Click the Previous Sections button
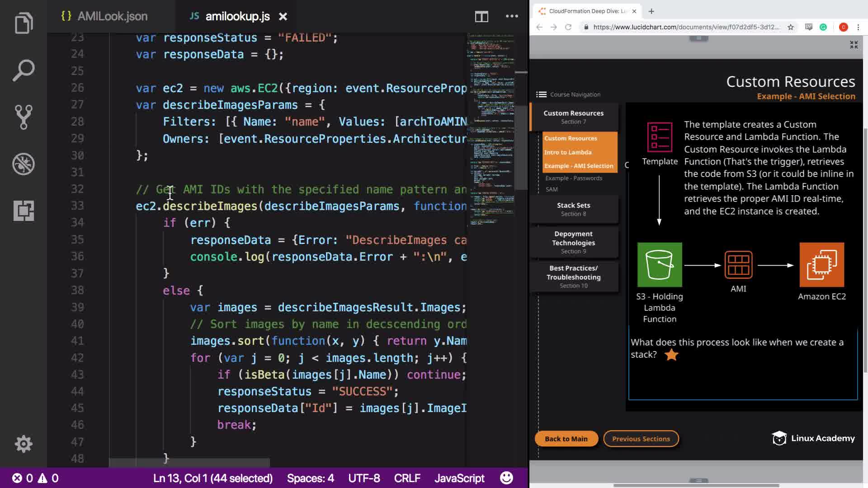 [x=641, y=439]
